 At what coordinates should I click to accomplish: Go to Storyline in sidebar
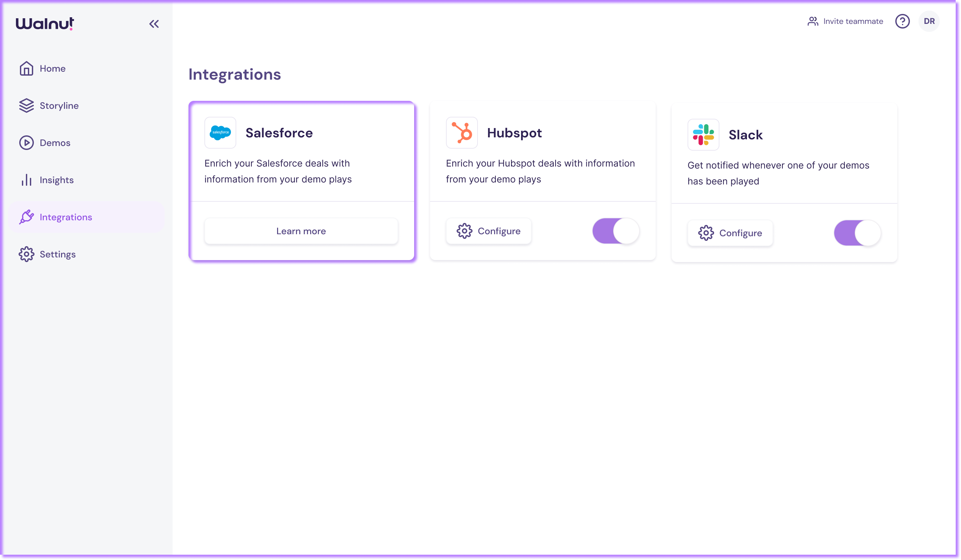pyautogui.click(x=87, y=105)
